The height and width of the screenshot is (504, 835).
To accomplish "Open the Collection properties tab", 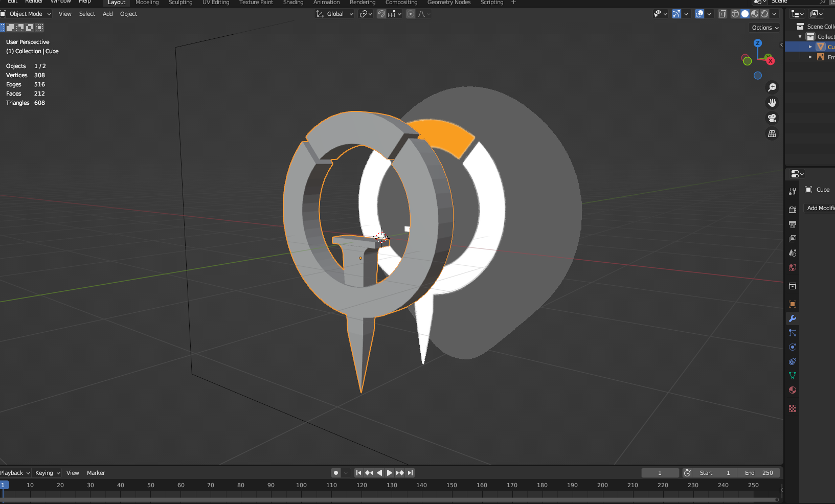I will (793, 286).
